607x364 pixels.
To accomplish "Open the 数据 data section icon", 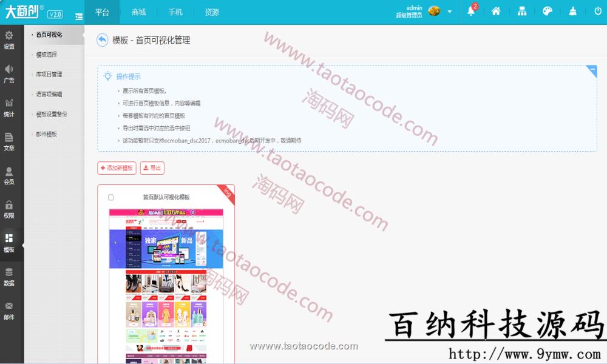I will [9, 277].
